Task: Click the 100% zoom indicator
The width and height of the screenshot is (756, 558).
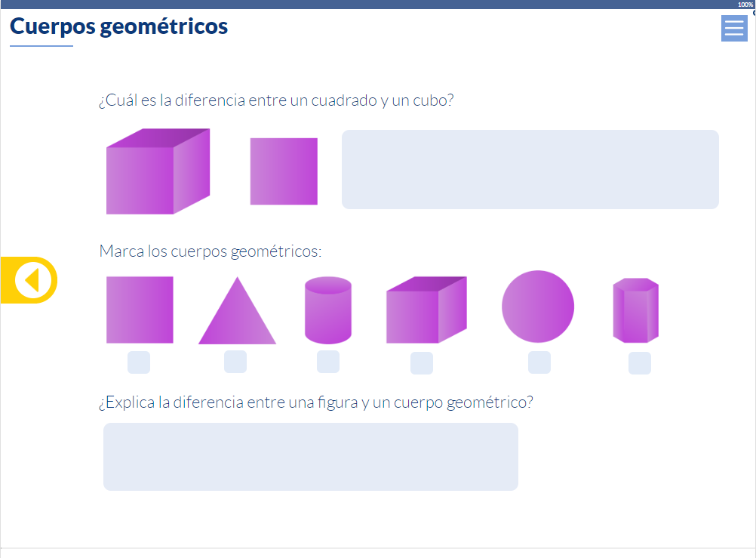Action: coord(745,5)
